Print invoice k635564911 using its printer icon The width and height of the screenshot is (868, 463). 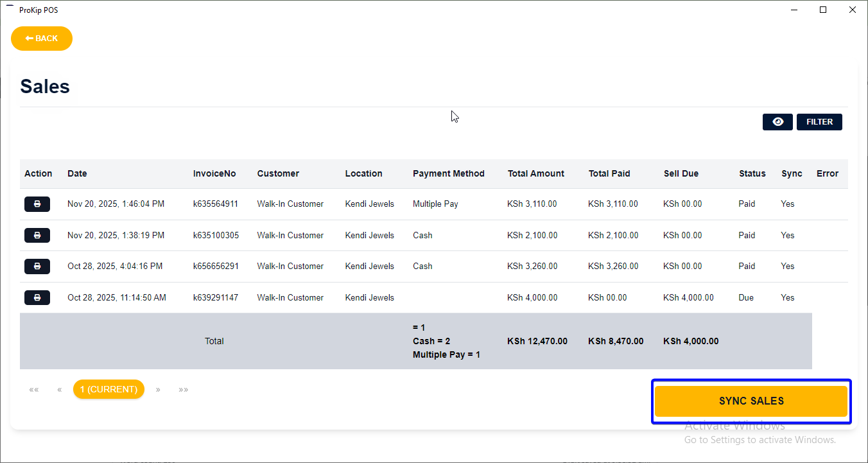click(x=37, y=204)
